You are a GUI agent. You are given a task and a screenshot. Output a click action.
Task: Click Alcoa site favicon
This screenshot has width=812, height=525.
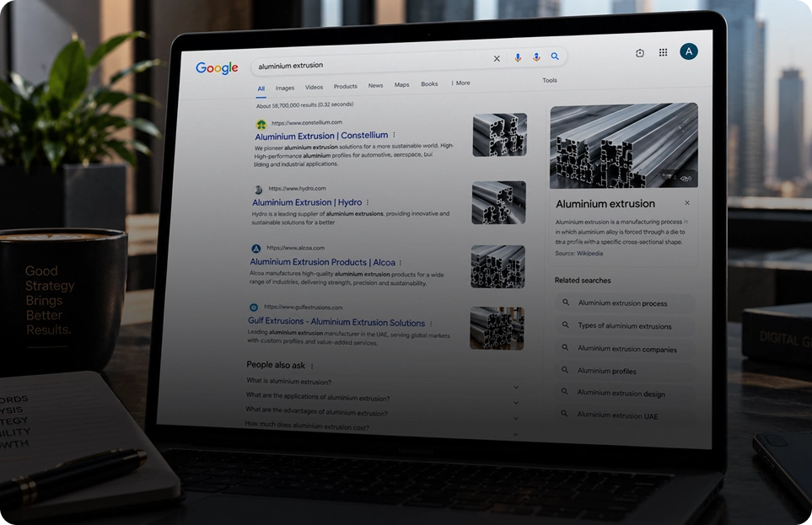point(255,249)
